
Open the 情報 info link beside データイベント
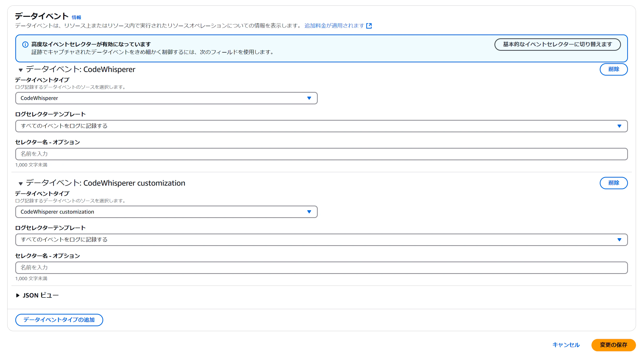[76, 17]
